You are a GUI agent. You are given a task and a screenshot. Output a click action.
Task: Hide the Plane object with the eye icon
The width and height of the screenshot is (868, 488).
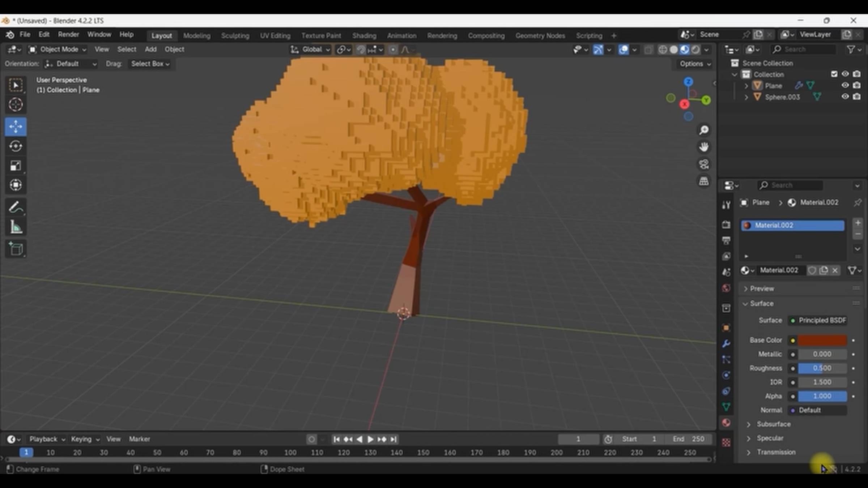pyautogui.click(x=845, y=85)
